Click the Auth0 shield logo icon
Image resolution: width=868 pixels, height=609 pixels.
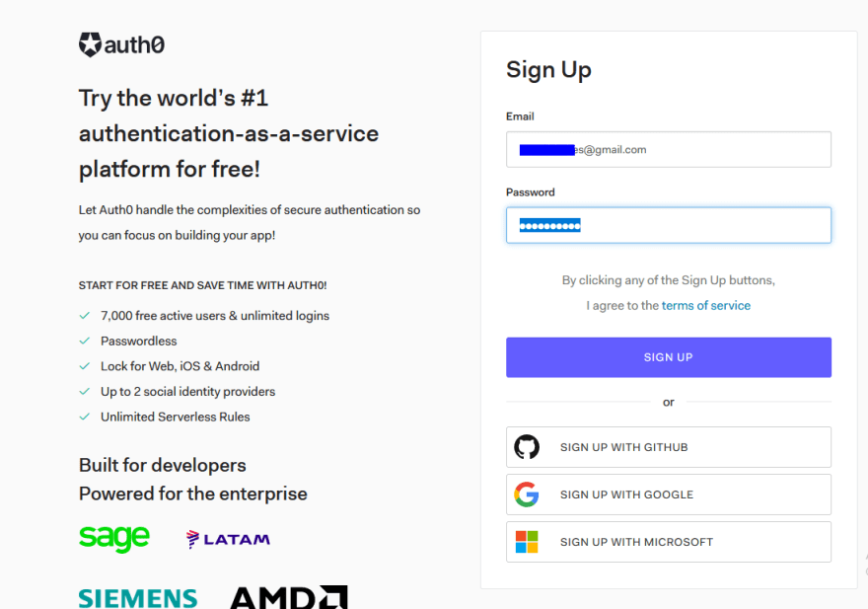(x=90, y=44)
